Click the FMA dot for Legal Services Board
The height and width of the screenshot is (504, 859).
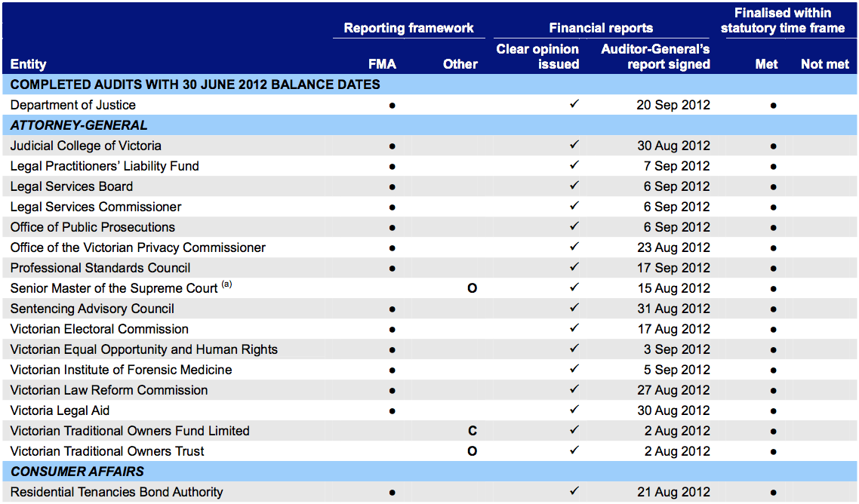[x=392, y=186]
